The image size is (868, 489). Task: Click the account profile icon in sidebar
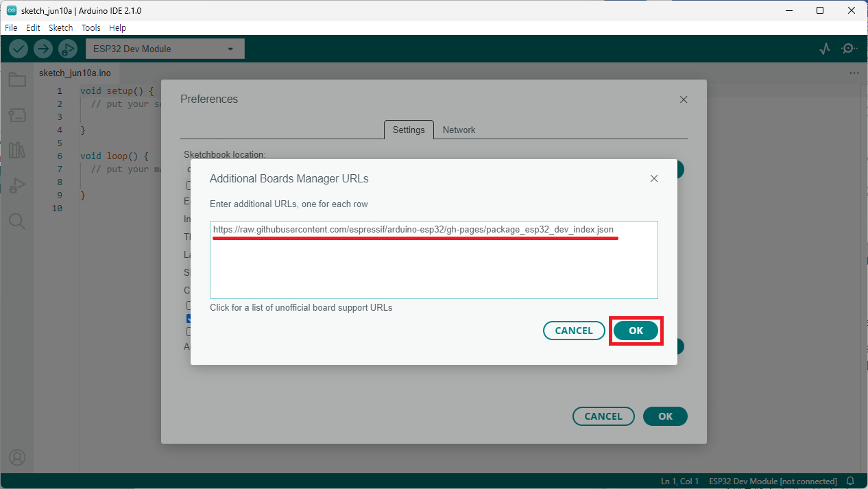coord(17,457)
